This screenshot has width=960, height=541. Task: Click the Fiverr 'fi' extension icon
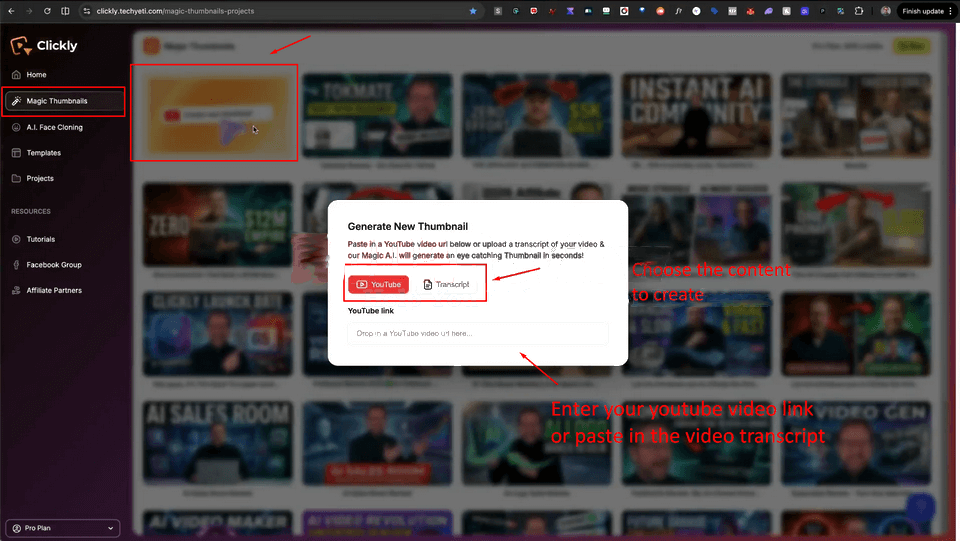678,11
